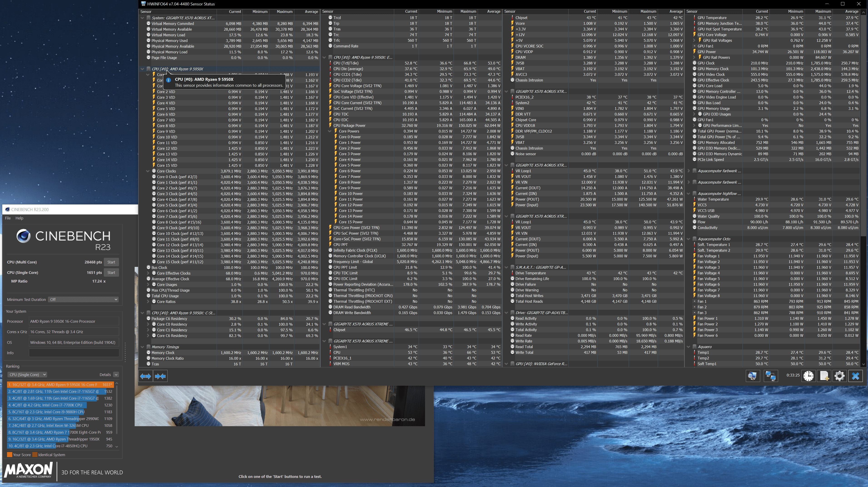Screen dimensions: 868x487
Task: Expand the GPU Rail Voltages node
Action: [694, 40]
